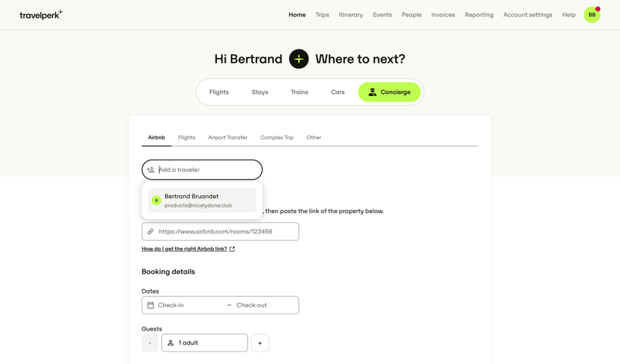Switch to the Trains search mode
The width and height of the screenshot is (620, 364).
[299, 92]
